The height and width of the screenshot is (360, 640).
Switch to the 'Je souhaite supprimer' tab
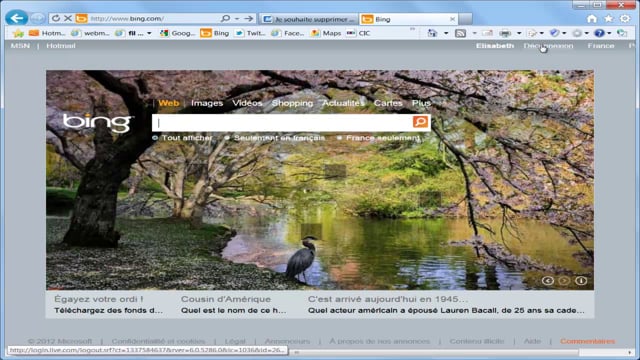pos(309,19)
